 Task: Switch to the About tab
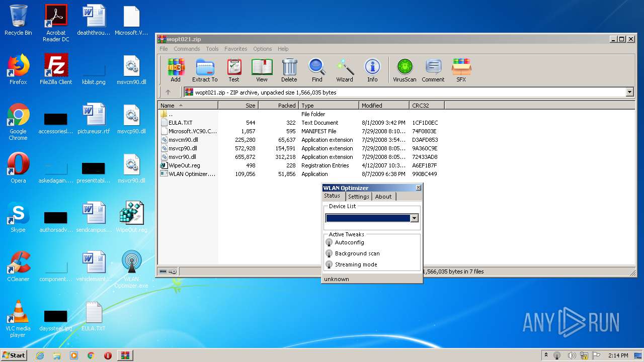(383, 197)
